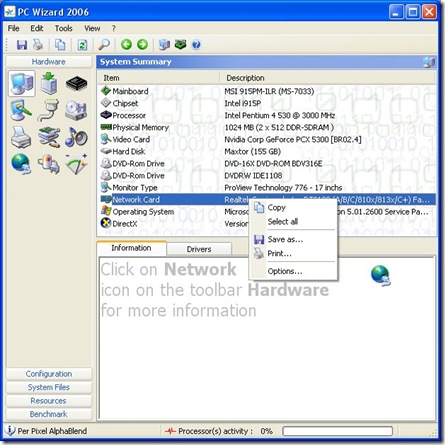
Task: Click the computer toolbar icon beside Forward arrow
Action: 164,44
